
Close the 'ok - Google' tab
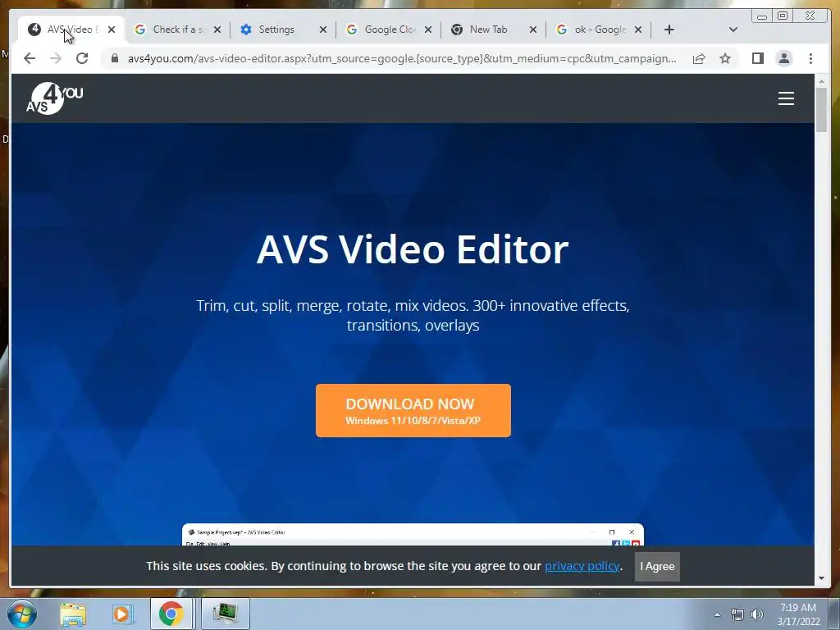coord(638,30)
